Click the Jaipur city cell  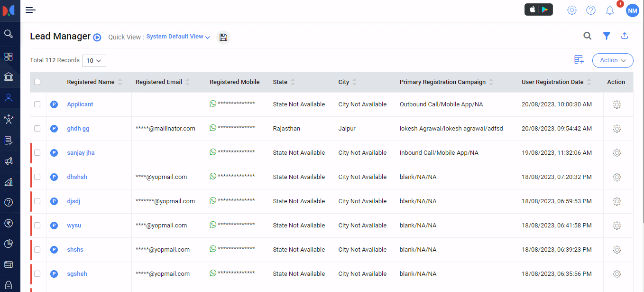click(347, 129)
